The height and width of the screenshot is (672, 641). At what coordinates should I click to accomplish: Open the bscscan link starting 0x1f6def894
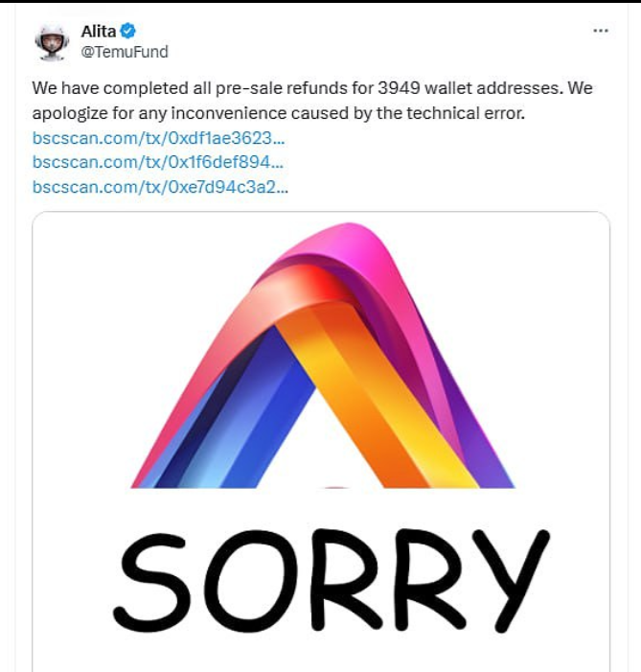[x=158, y=162]
